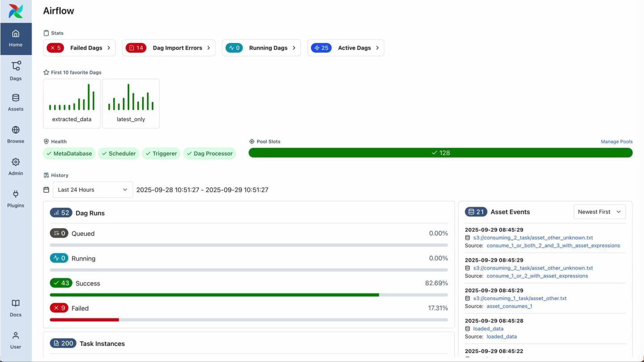Screen dimensions: 644x362
Task: Click the Failed 9 state badge
Action: (x=59, y=308)
